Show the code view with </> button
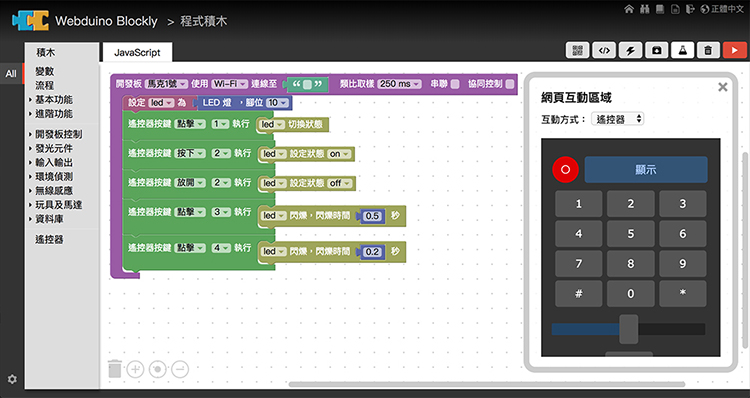The image size is (750, 398). point(604,50)
